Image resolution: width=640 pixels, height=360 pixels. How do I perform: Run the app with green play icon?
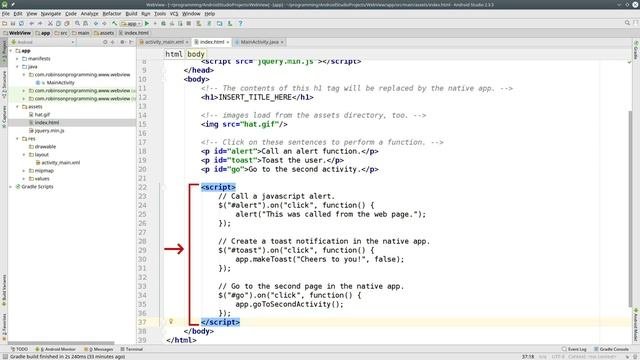tap(147, 24)
